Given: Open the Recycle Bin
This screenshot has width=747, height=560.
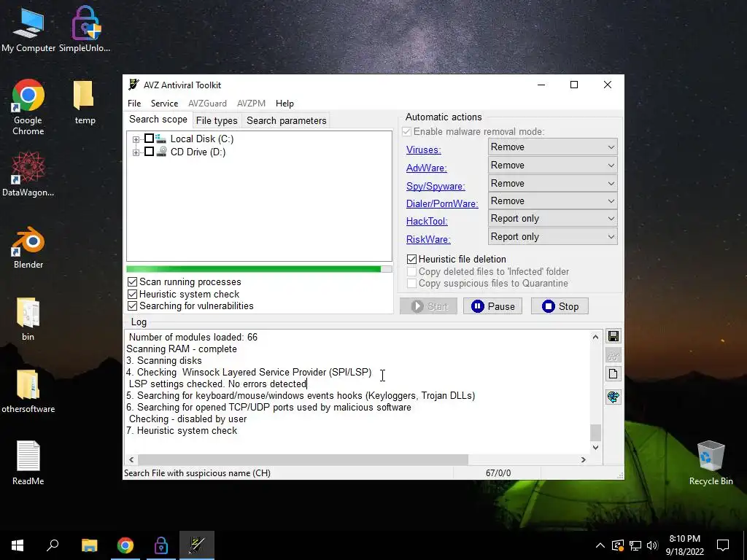Looking at the screenshot, I should coord(711,463).
